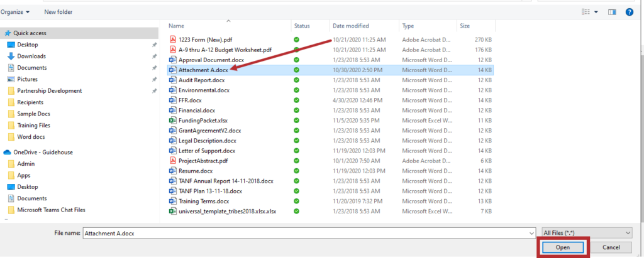Click into the File name text field
The height and width of the screenshot is (258, 644).
[x=302, y=232]
